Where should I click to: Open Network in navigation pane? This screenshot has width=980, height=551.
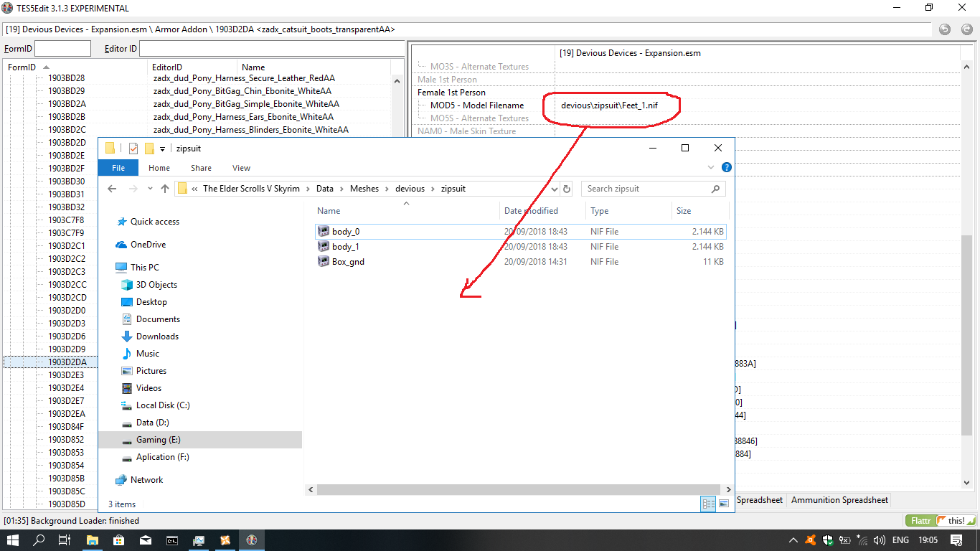[146, 480]
